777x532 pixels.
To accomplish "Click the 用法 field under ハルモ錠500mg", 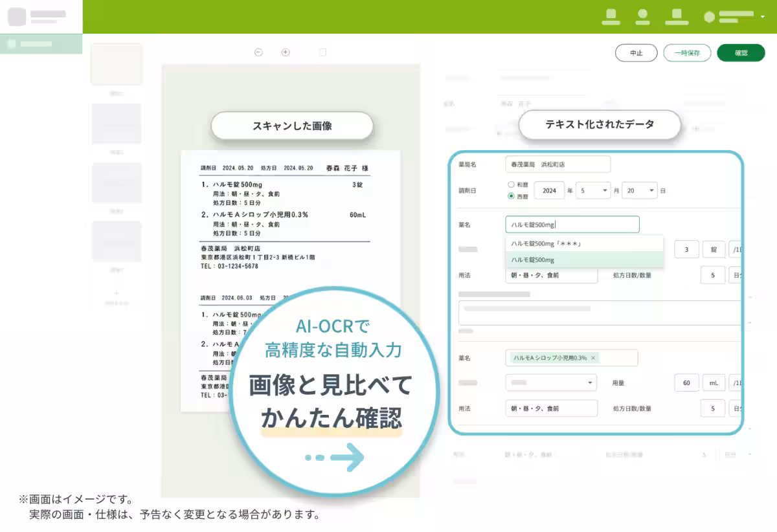I will tap(551, 275).
